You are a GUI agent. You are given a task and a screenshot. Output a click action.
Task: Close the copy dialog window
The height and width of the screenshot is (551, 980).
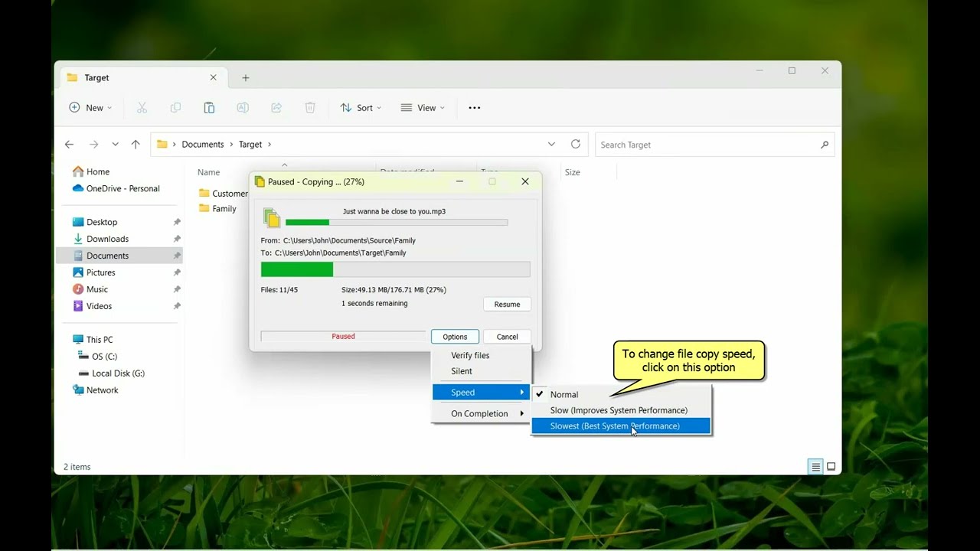(525, 182)
